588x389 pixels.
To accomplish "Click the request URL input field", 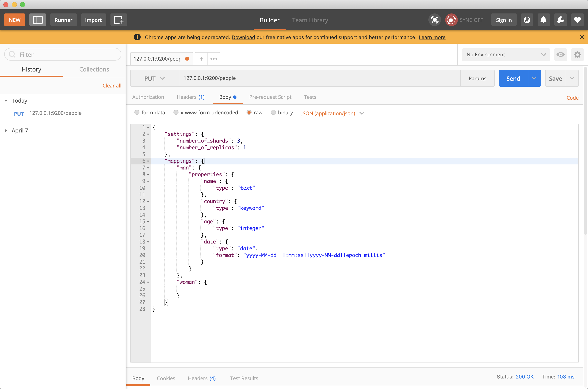I will tap(320, 78).
